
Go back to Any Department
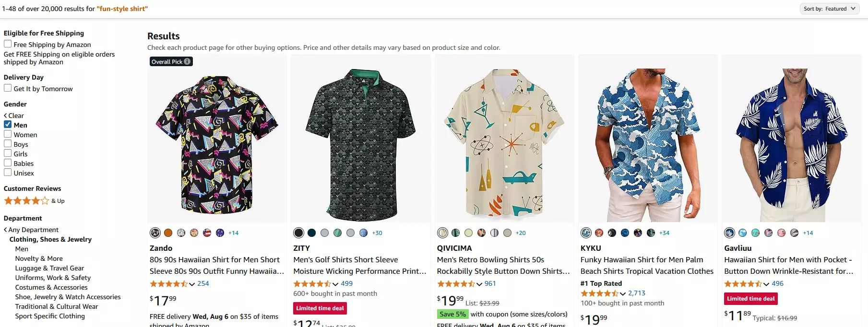[31, 230]
